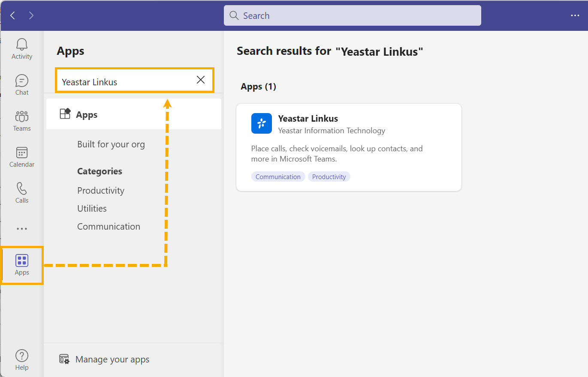588x377 pixels.
Task: Show more apps via sidebar ellipsis
Action: (22, 229)
